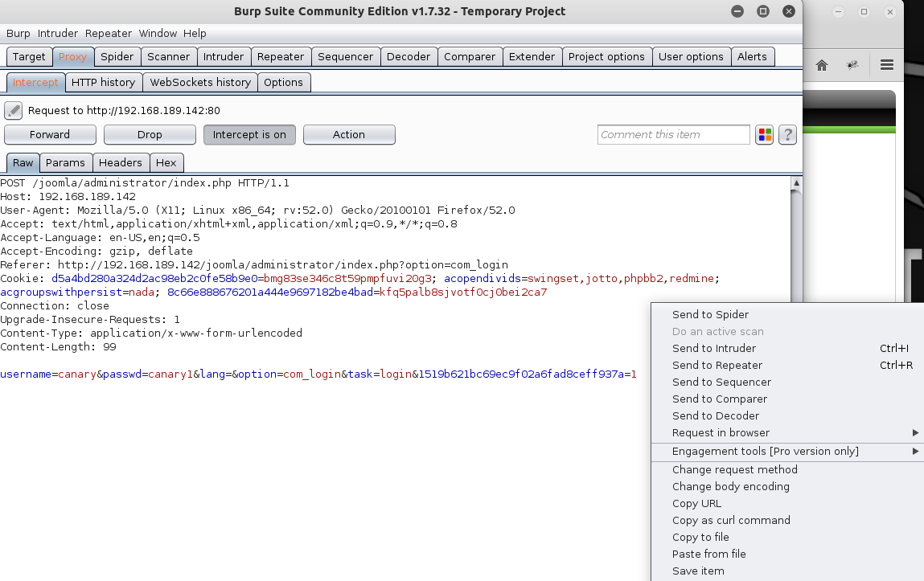Click the Content-Length: 99 header line

pos(59,346)
